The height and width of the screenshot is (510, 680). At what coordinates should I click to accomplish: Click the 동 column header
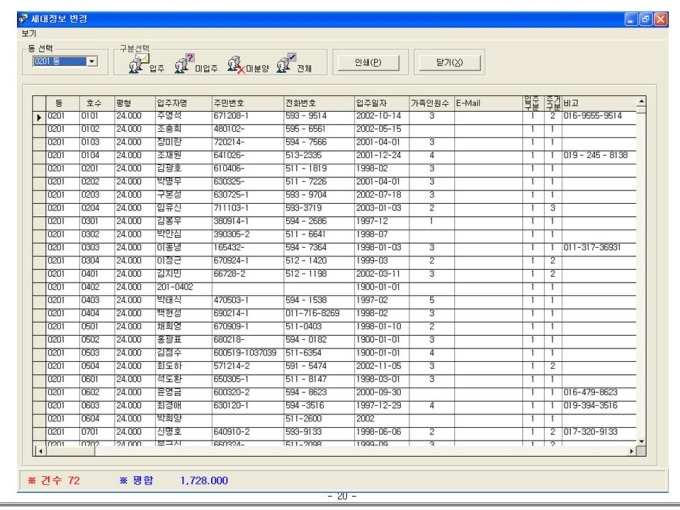point(62,103)
